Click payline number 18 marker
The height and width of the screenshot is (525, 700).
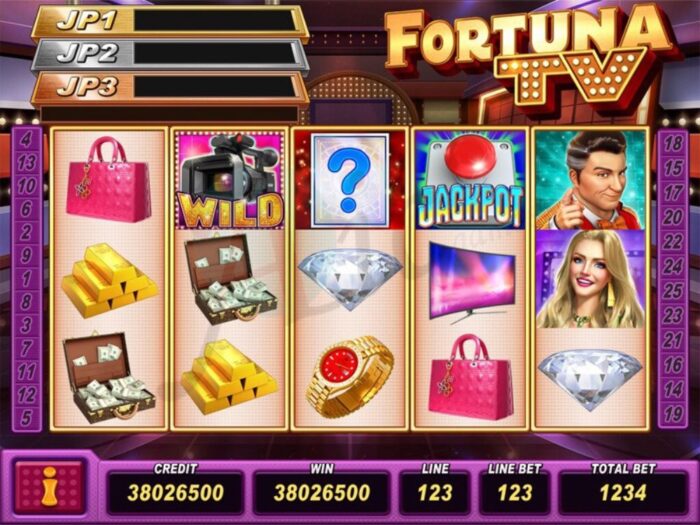pos(673,143)
